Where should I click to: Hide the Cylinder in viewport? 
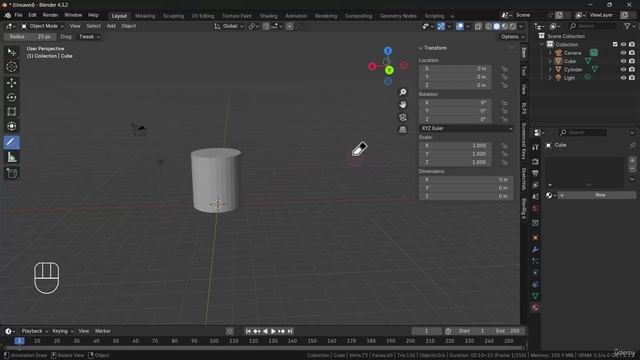coord(623,69)
